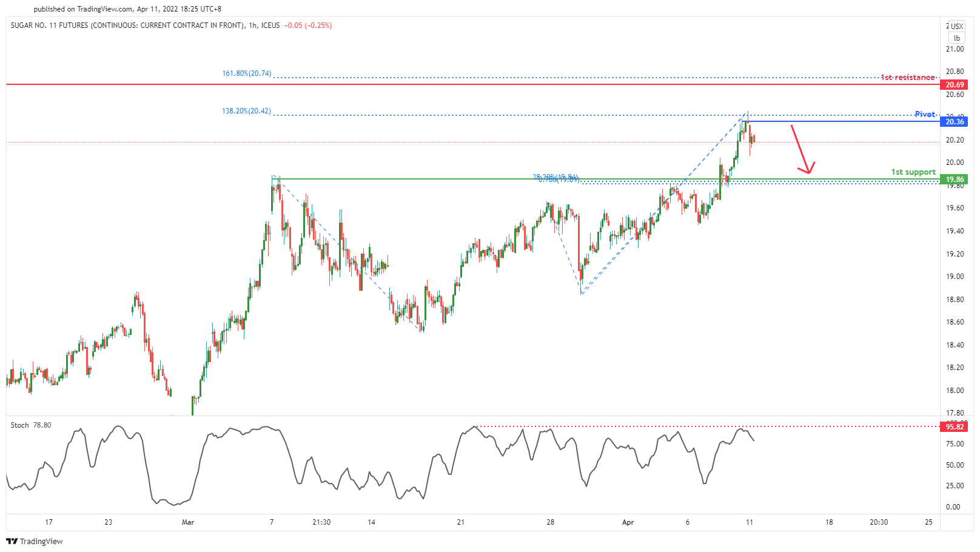
Task: Click the published on TradingView.com caption
Action: (127, 9)
